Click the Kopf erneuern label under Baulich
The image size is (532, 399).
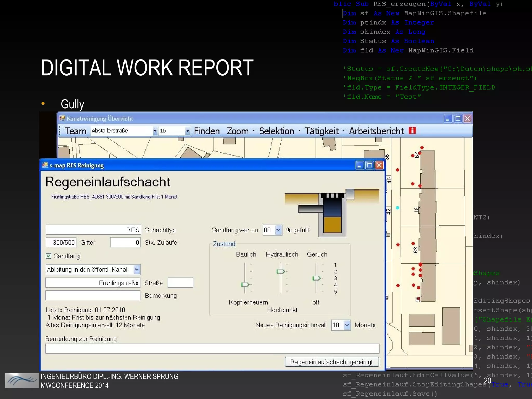point(248,302)
